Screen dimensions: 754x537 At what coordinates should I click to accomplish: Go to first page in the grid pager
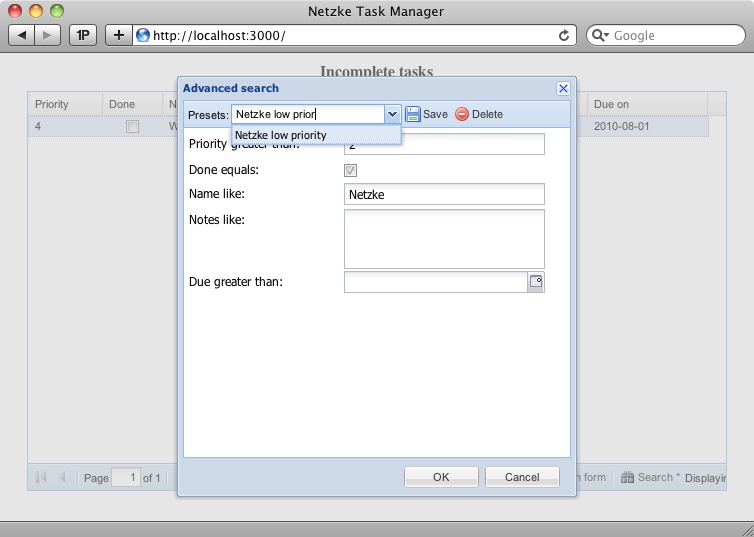[41, 477]
